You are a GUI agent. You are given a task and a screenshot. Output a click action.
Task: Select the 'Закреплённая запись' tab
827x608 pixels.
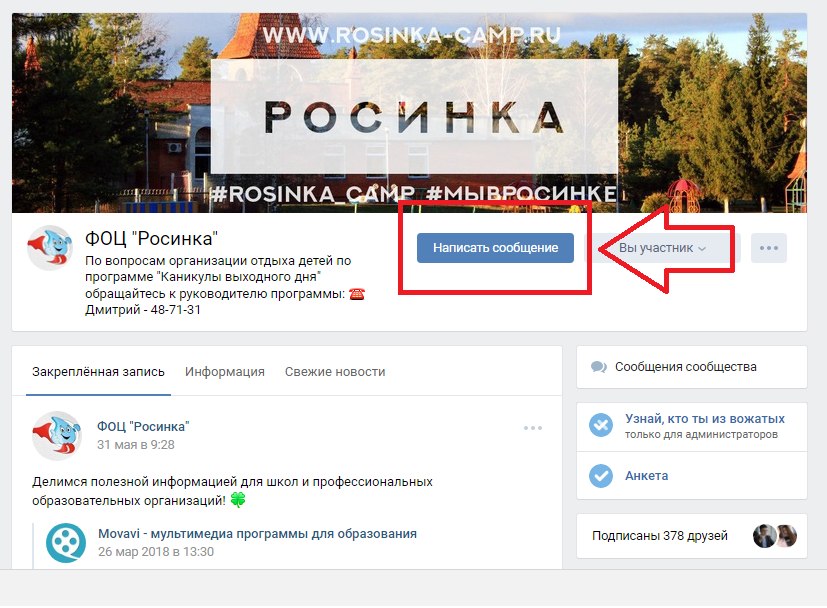98,372
